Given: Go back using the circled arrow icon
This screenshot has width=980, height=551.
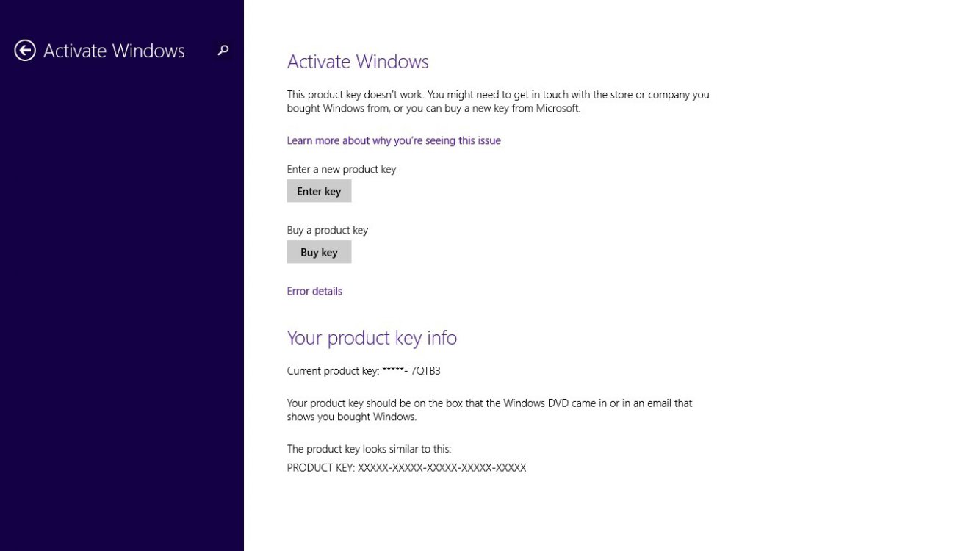Looking at the screenshot, I should point(25,51).
